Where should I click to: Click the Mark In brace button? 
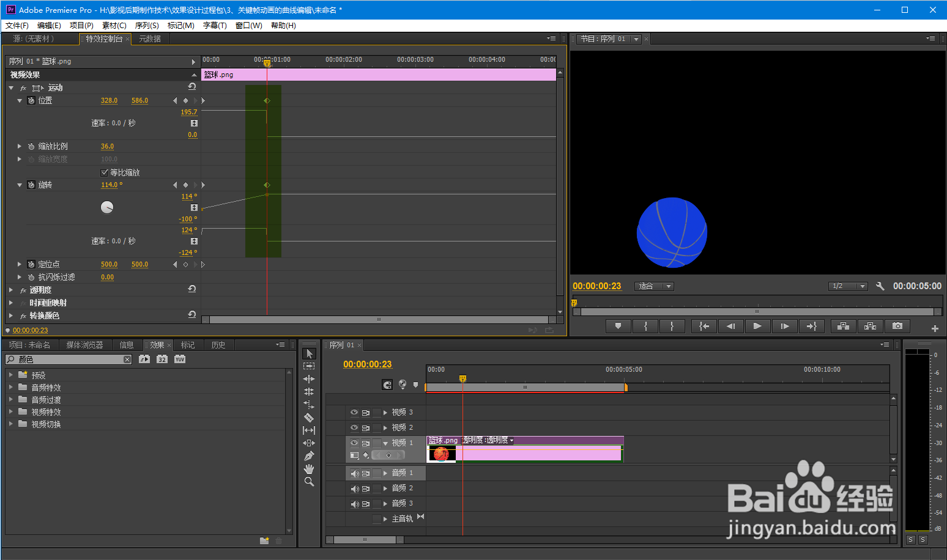645,326
